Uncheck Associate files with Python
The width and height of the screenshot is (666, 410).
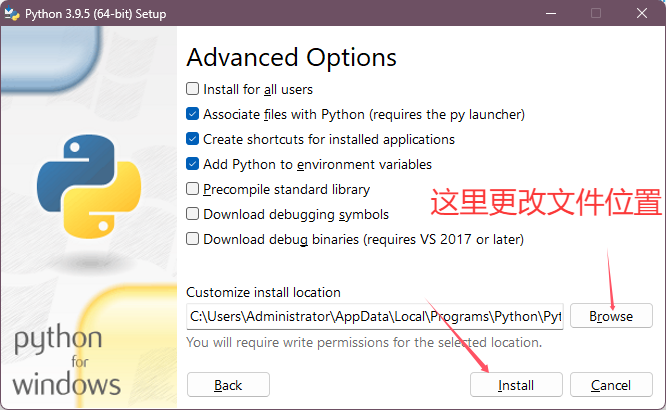point(193,114)
